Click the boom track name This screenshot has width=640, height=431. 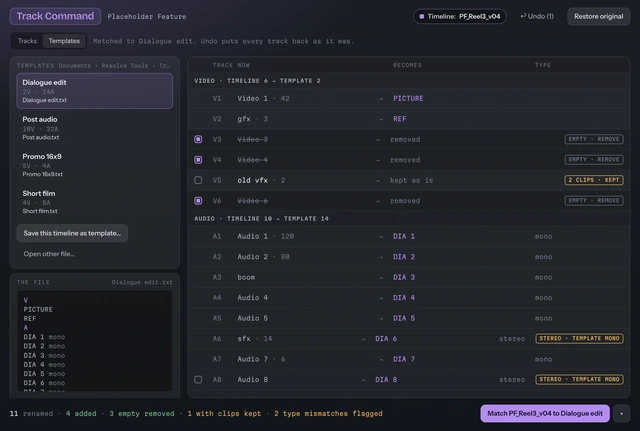(246, 277)
